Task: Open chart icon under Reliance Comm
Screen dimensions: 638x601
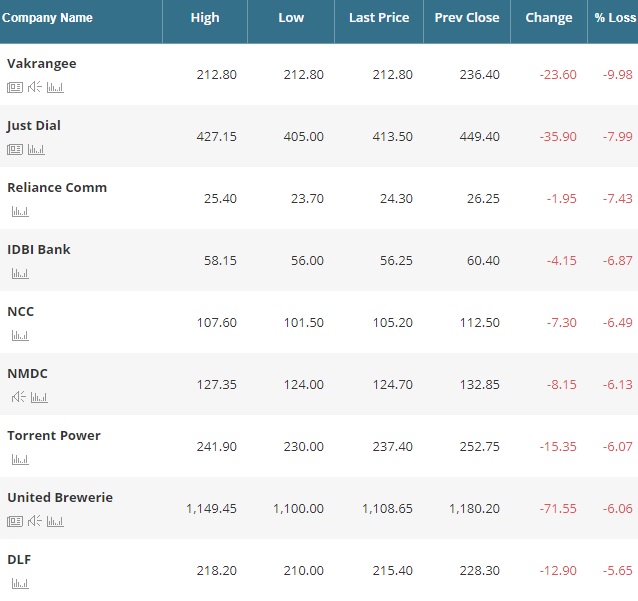Action: point(20,211)
